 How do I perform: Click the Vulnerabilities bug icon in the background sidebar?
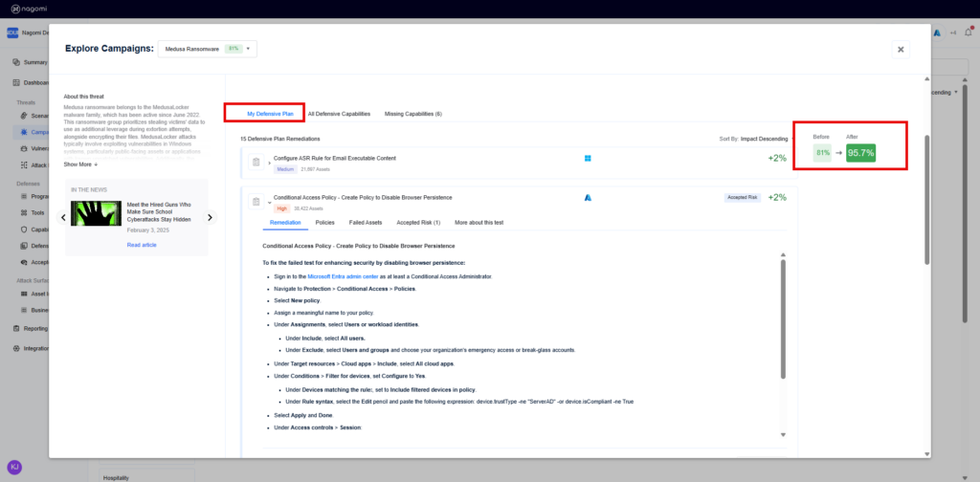(24, 148)
